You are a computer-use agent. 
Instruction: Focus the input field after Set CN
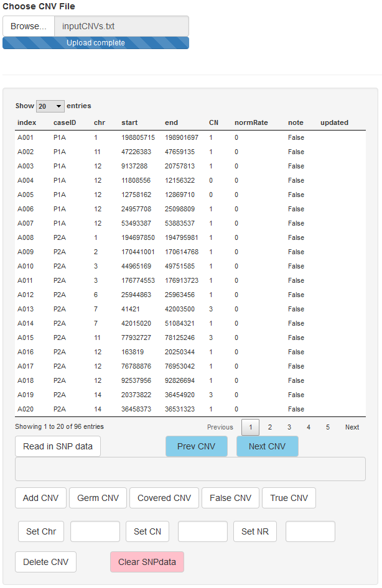(x=203, y=531)
